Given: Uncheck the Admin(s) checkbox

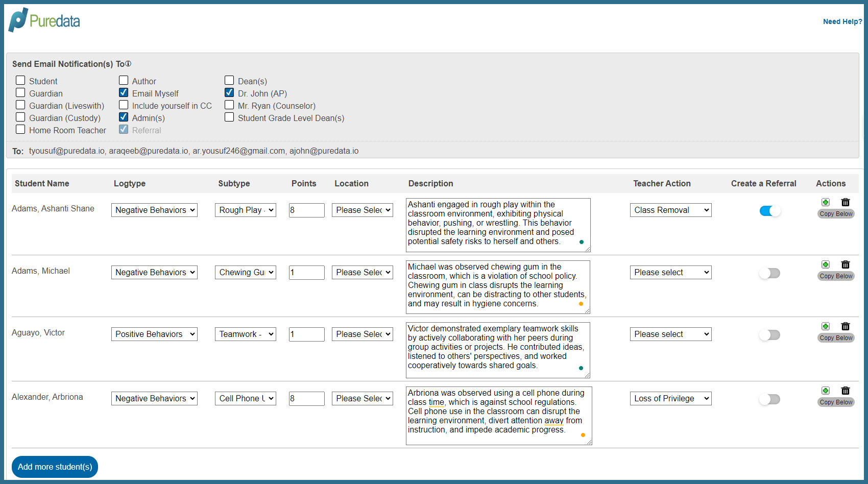Looking at the screenshot, I should click(124, 117).
